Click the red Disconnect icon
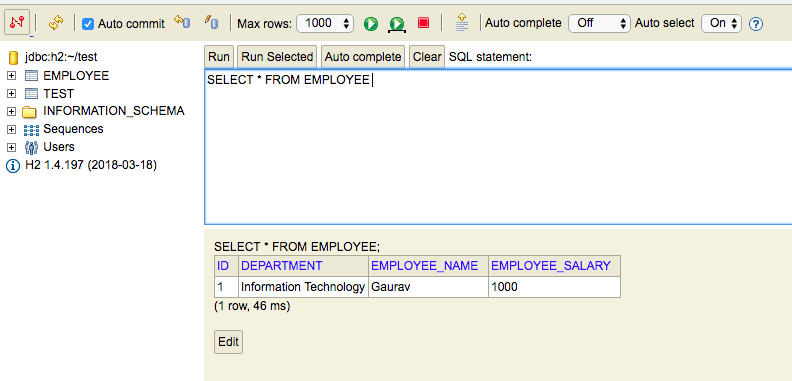 pos(18,22)
